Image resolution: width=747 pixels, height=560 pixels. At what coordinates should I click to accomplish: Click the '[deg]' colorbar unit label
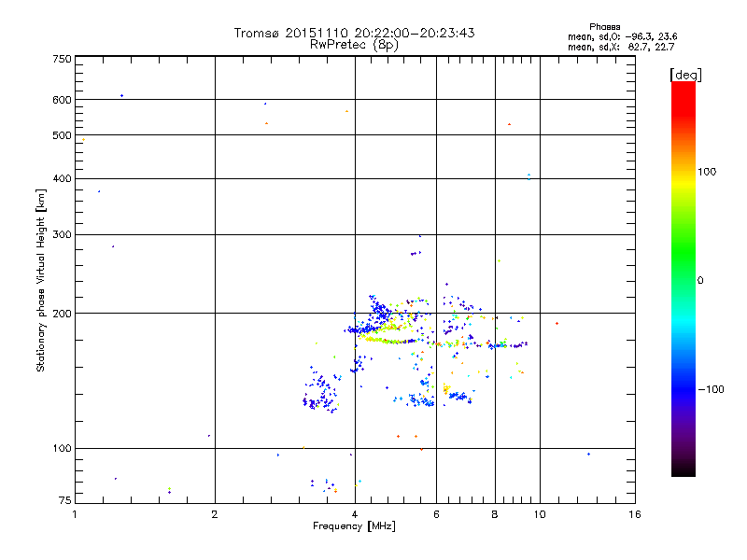point(685,76)
